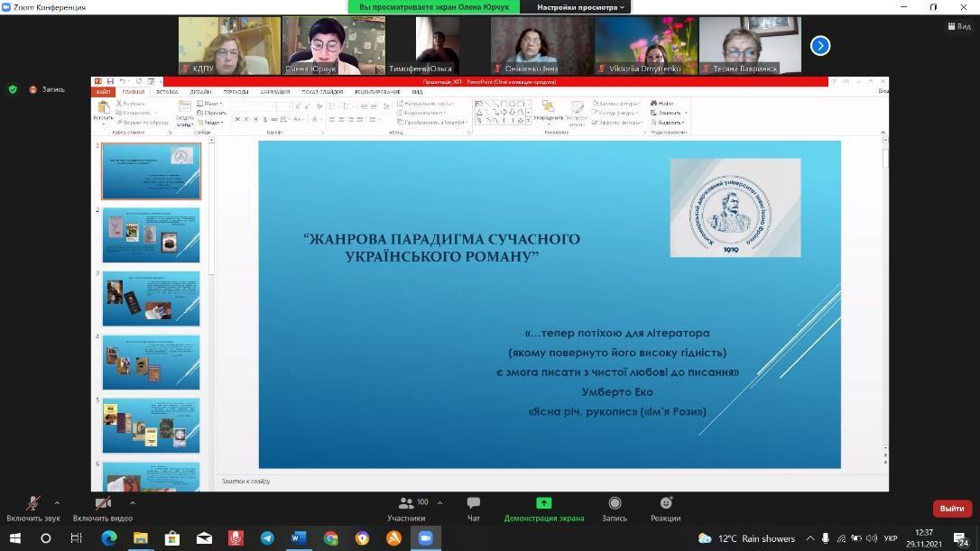Image resolution: width=980 pixels, height=551 pixels.
Task: Unmute the microphone in Zoom
Action: [33, 507]
